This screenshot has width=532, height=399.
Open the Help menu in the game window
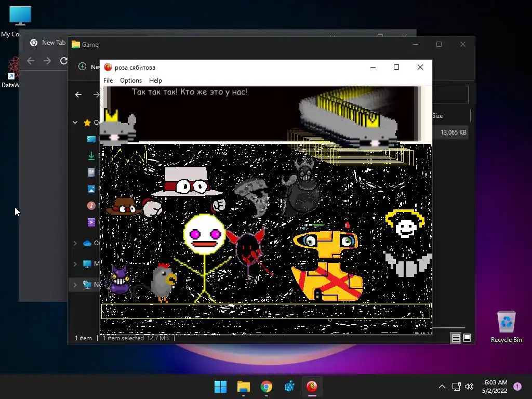[x=155, y=81]
